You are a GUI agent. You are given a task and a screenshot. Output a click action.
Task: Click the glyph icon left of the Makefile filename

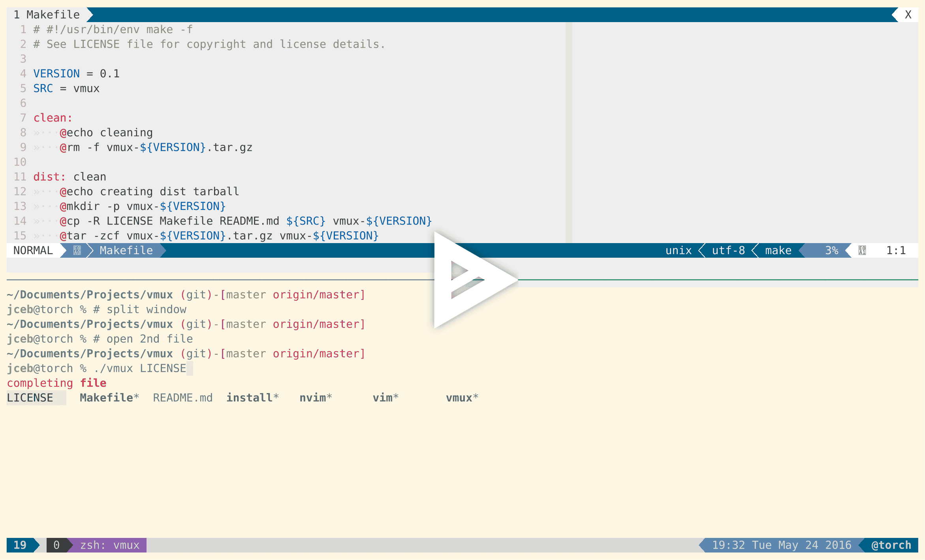(x=77, y=250)
